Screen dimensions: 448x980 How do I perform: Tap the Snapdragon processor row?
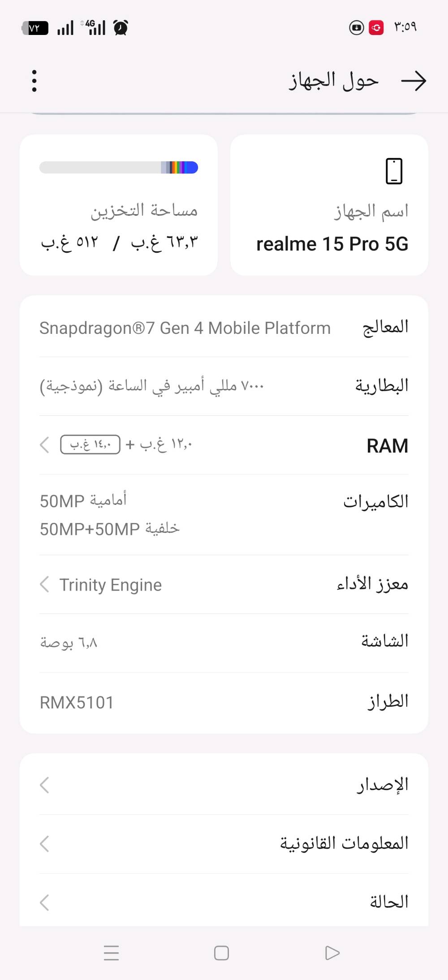(x=224, y=328)
